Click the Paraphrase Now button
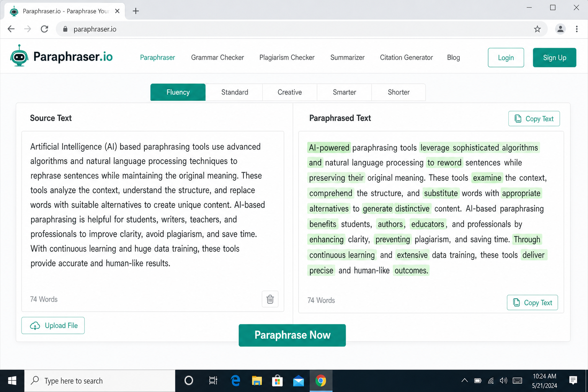The height and width of the screenshot is (392, 588). pos(292,335)
